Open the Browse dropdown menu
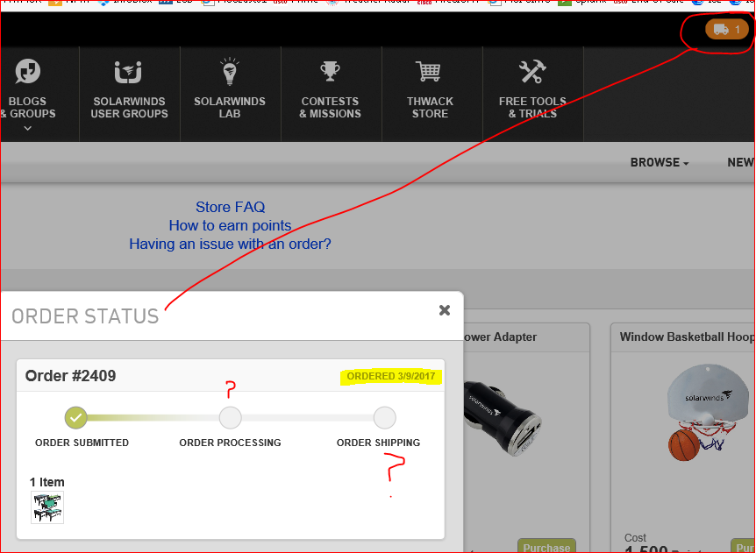 click(x=660, y=162)
